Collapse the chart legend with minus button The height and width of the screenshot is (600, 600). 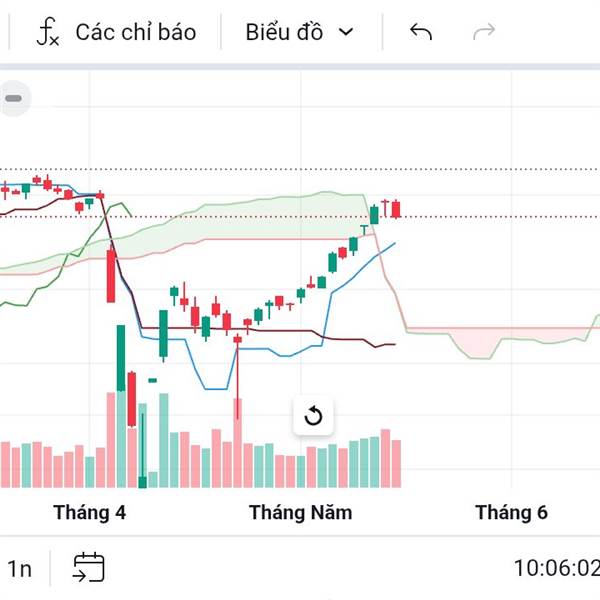click(14, 99)
